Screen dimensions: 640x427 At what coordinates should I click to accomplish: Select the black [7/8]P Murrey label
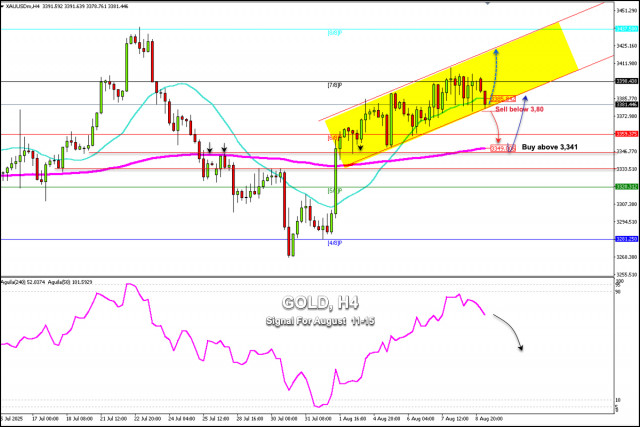click(334, 85)
